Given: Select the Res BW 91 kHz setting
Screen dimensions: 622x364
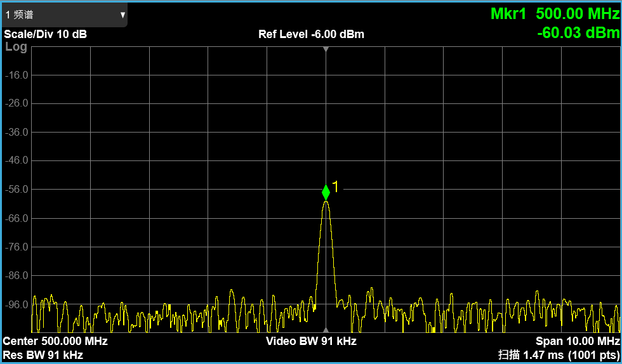Looking at the screenshot, I should tap(43, 355).
